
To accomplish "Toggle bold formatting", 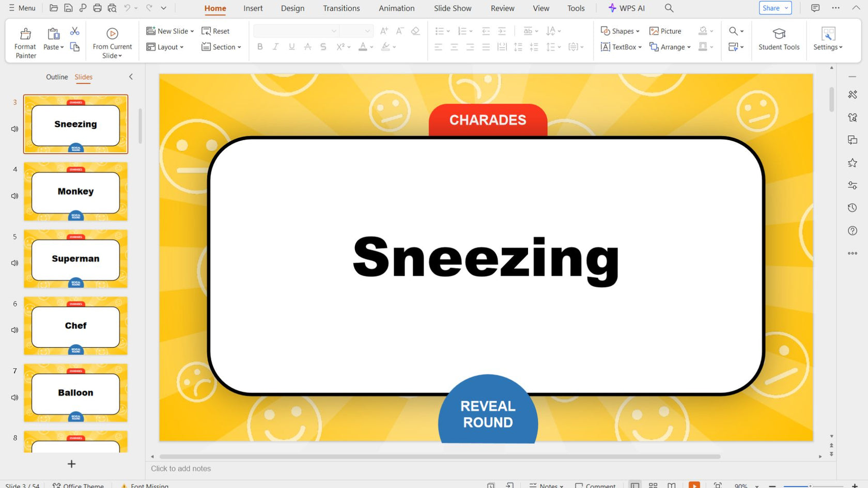I will pyautogui.click(x=260, y=46).
